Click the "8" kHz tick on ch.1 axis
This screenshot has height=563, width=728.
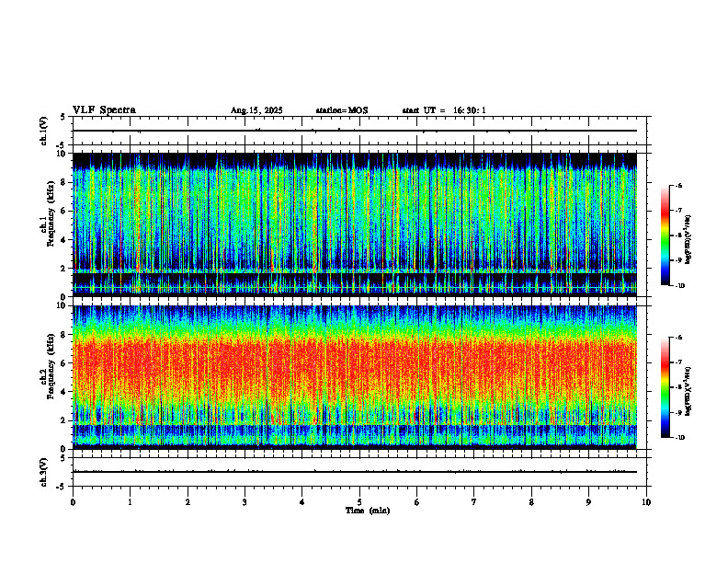click(x=64, y=182)
